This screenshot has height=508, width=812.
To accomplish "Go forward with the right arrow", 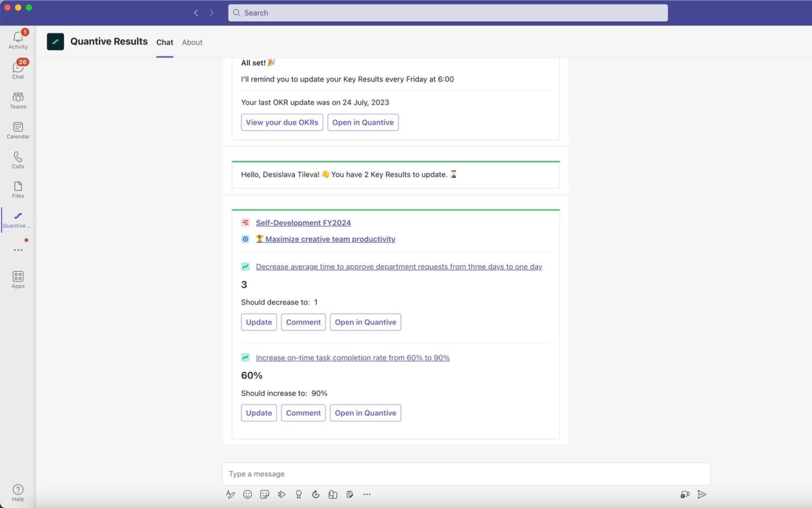I will [x=212, y=13].
